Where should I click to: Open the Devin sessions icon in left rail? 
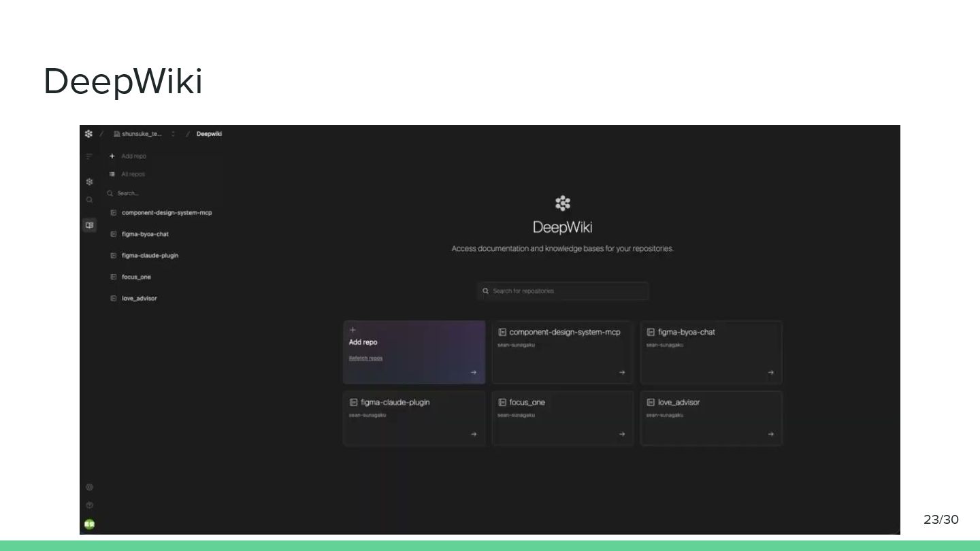(89, 182)
